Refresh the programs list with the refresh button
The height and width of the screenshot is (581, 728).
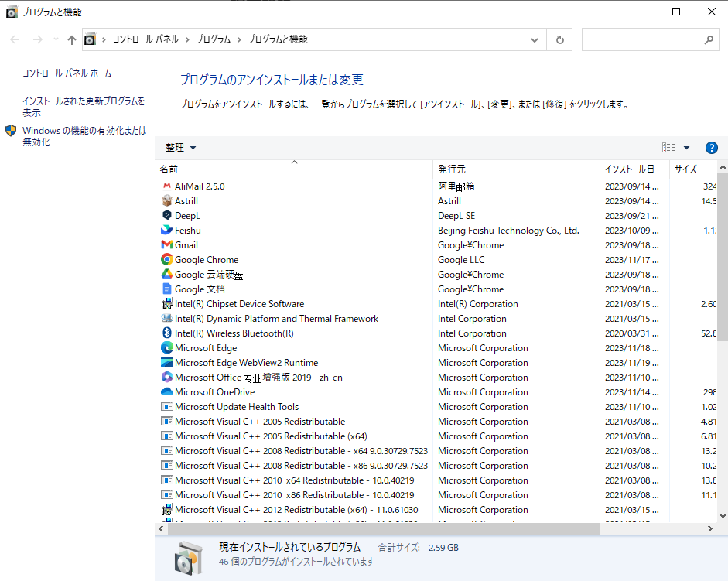tap(559, 39)
